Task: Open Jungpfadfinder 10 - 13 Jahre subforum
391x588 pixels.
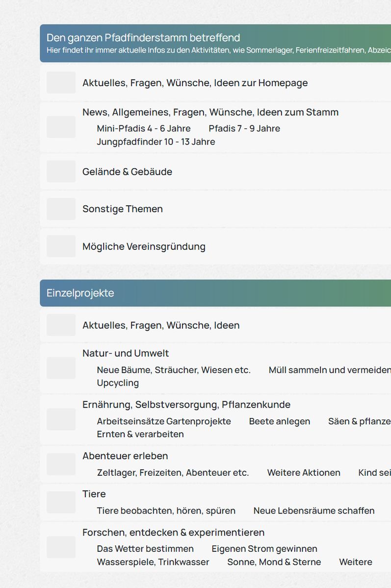Action: [x=156, y=142]
